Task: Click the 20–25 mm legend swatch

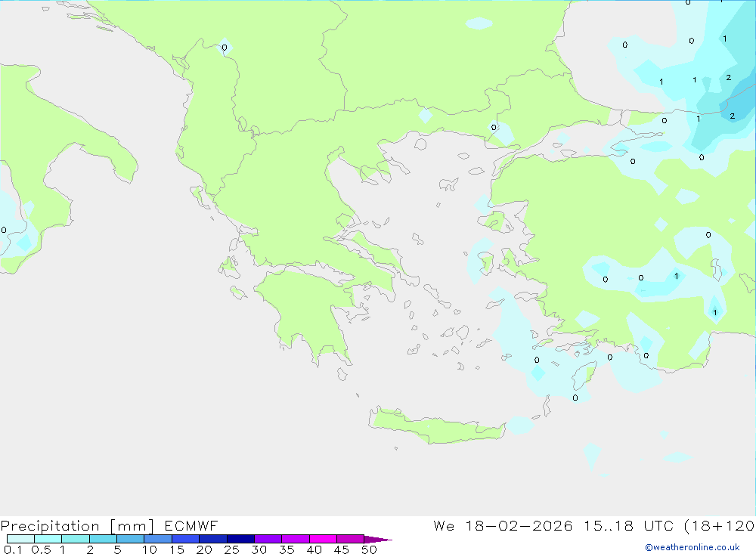Action: click(213, 539)
